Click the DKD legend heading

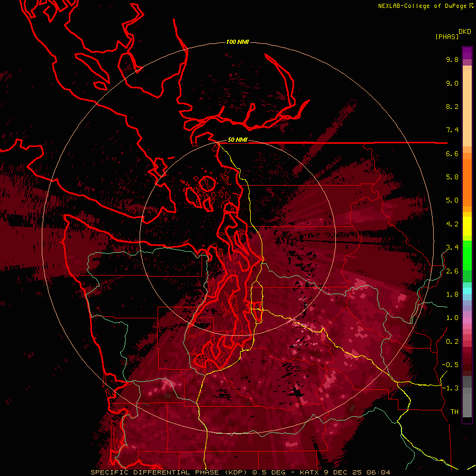click(465, 32)
